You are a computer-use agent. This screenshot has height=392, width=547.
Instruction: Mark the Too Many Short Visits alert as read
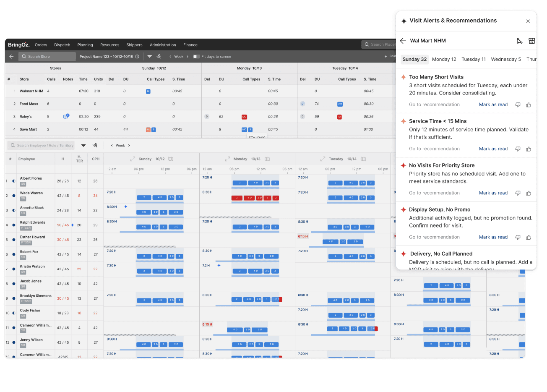tap(493, 105)
